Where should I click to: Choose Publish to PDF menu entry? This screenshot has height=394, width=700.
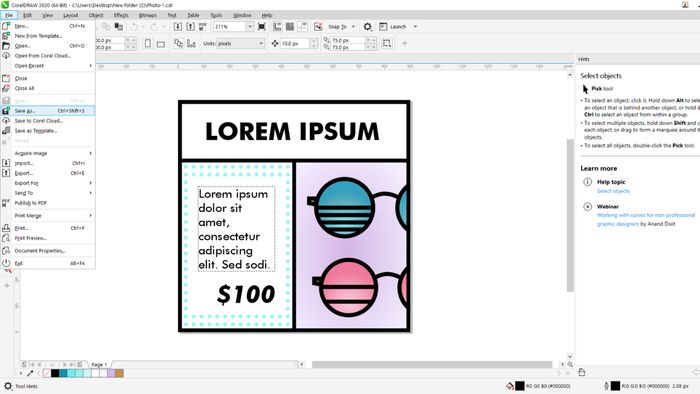(x=48, y=203)
